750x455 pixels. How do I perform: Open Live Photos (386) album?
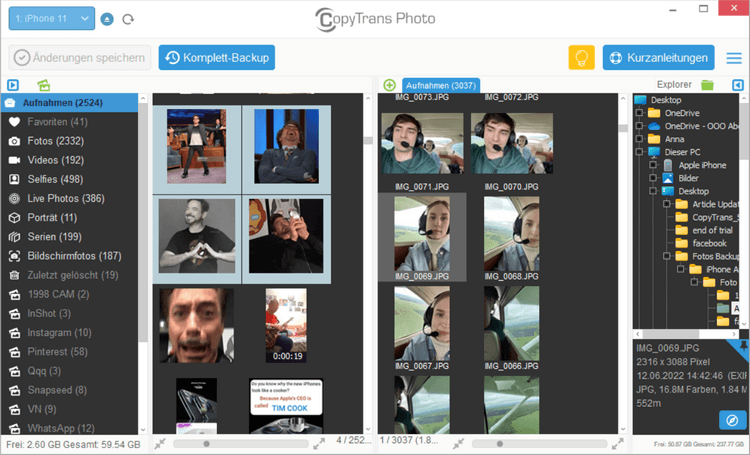70,198
